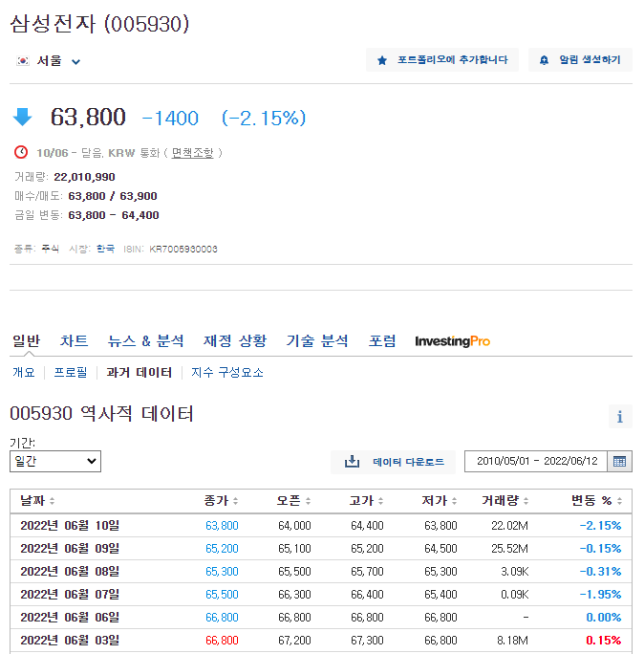Click the red clock icon by 10/06
This screenshot has height=654, width=644.
21,152
